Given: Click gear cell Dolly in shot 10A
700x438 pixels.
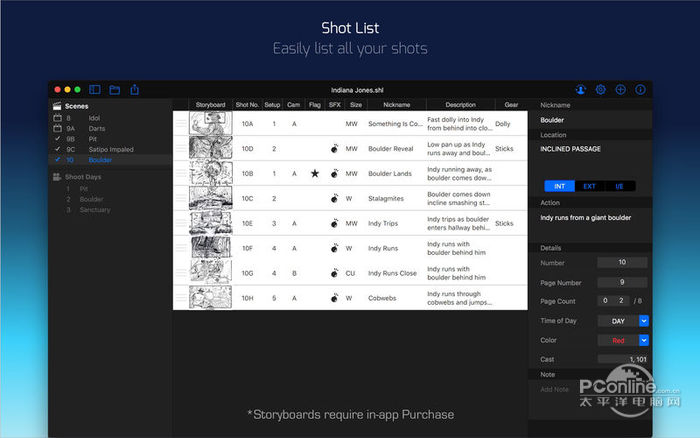Looking at the screenshot, I should click(502, 124).
